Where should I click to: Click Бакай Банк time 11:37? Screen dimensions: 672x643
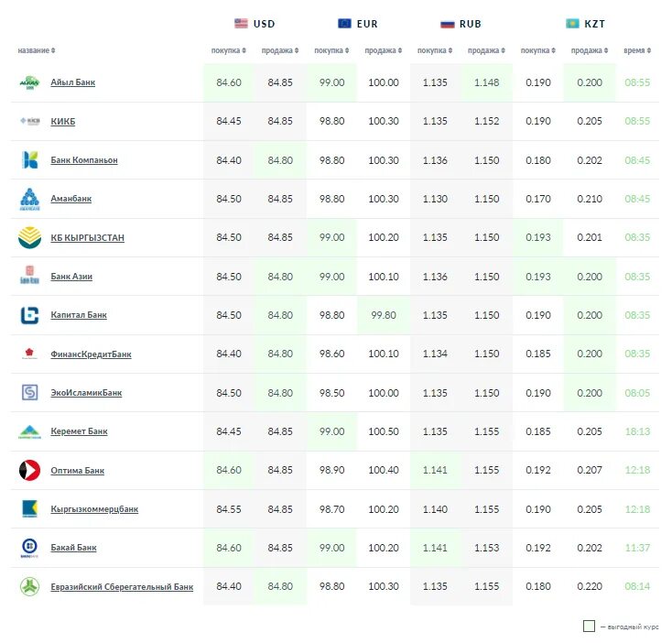click(637, 548)
